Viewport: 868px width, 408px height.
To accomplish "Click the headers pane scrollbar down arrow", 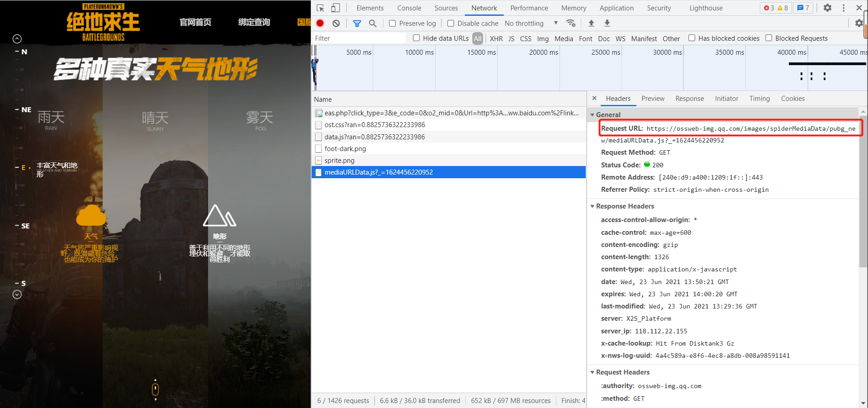I will click(863, 403).
